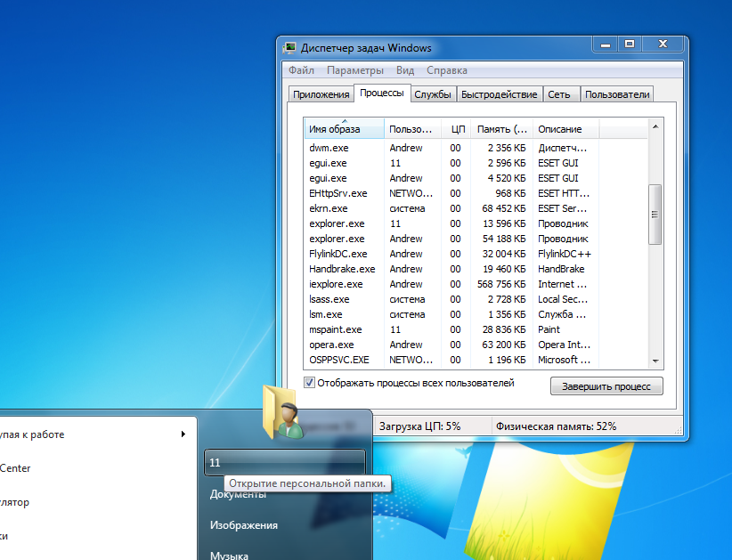Click the Завершить процесс button
Image resolution: width=732 pixels, height=560 pixels.
coord(606,386)
